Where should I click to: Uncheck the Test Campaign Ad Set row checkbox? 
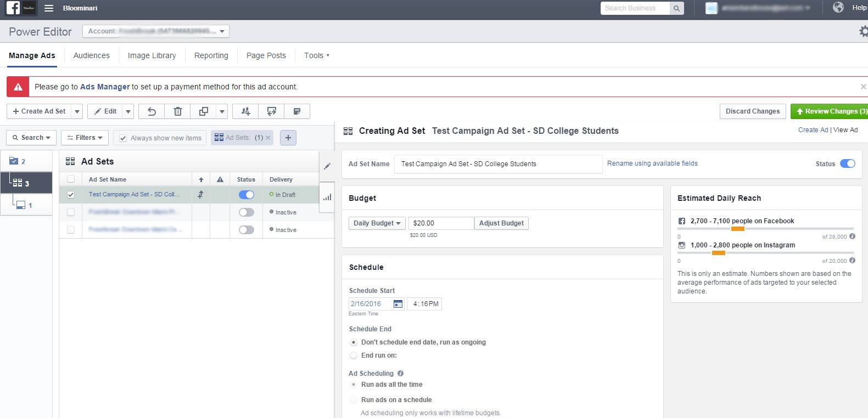coord(71,194)
